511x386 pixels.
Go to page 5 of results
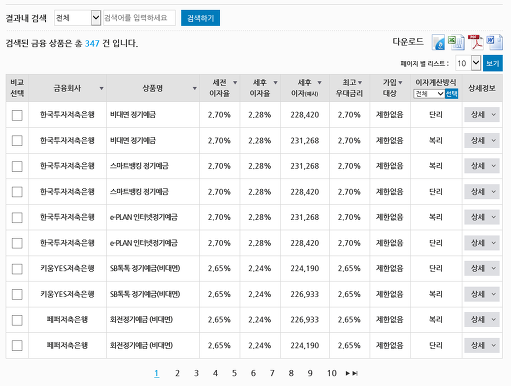point(234,373)
